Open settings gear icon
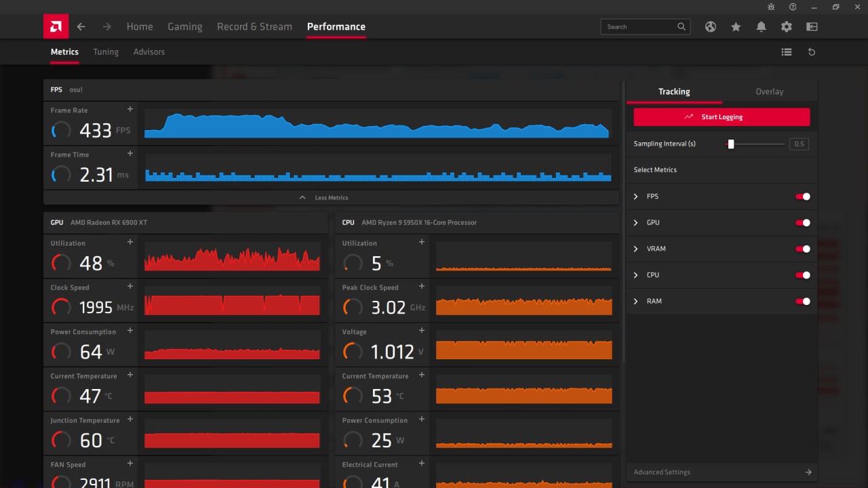The width and height of the screenshot is (868, 488). [787, 27]
